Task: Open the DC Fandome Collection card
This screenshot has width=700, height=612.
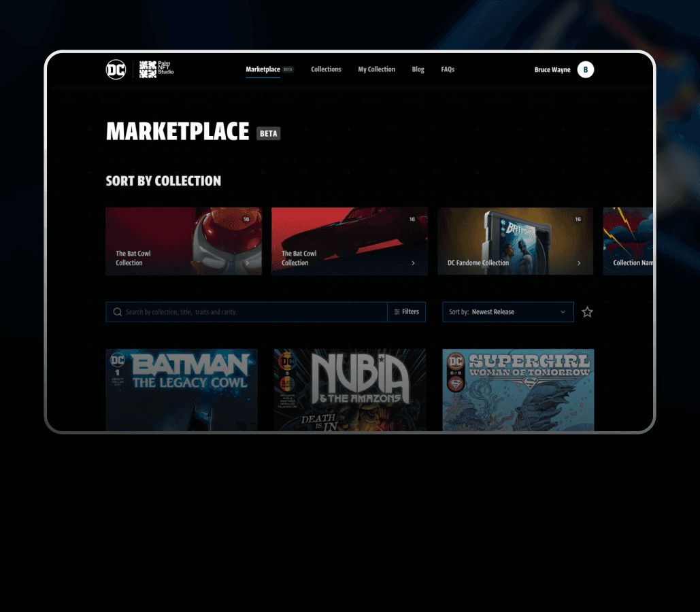Action: 515,241
